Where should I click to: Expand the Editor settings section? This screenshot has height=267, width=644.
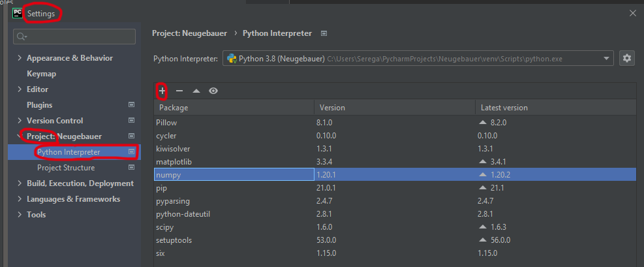(19, 89)
